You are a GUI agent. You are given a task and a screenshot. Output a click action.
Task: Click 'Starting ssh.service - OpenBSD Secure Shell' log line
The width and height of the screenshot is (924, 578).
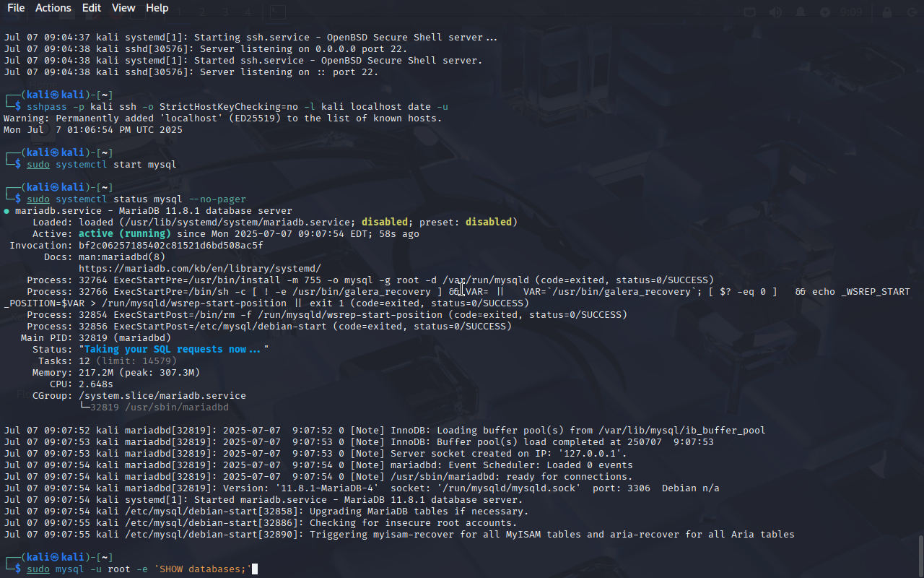pyautogui.click(x=250, y=38)
